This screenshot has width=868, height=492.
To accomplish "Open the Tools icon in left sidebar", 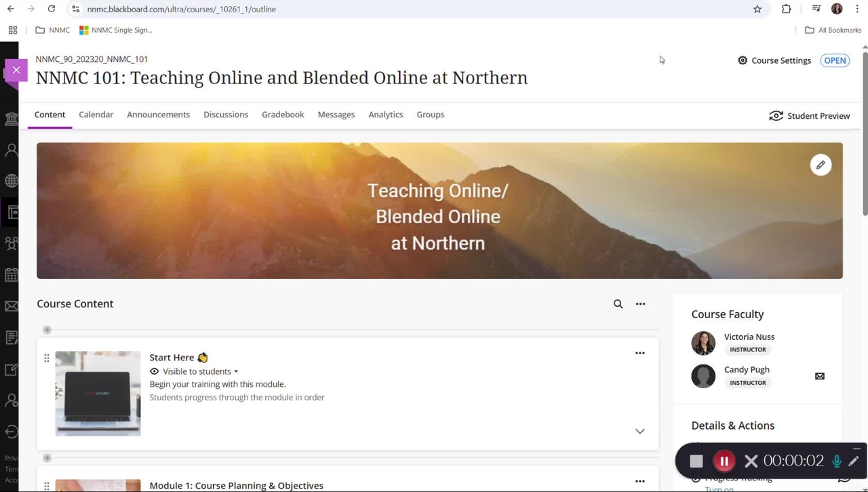I will [12, 369].
